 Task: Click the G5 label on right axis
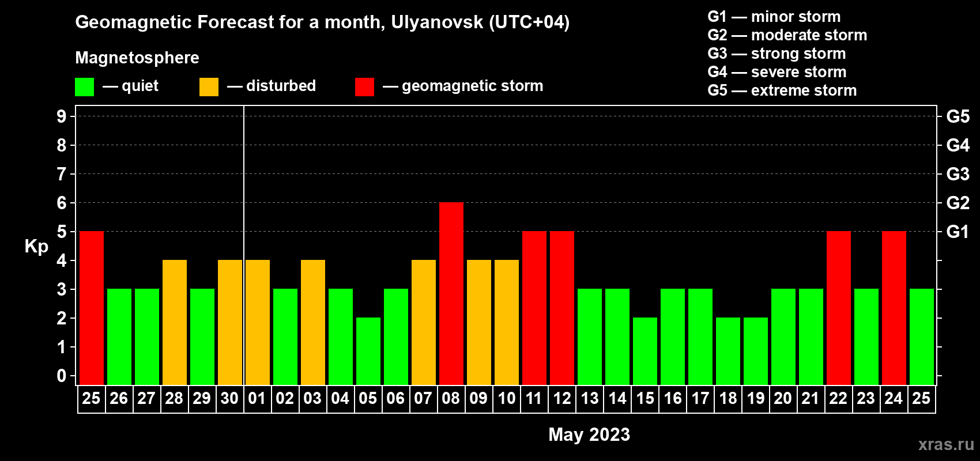(958, 116)
